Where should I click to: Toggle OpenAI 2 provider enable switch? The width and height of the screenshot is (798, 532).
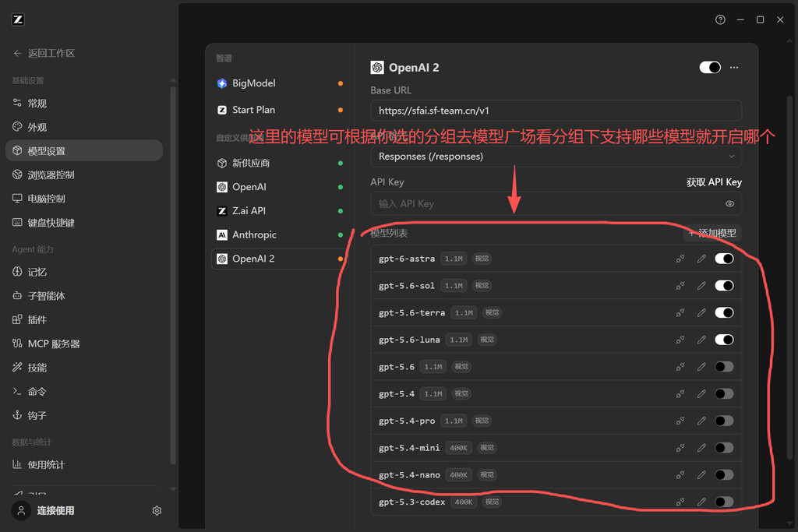tap(710, 68)
